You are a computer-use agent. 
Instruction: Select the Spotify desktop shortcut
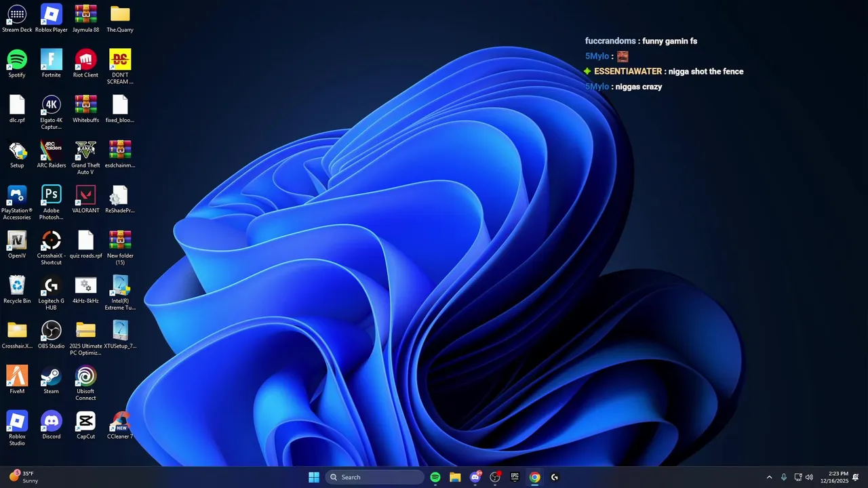(x=17, y=64)
